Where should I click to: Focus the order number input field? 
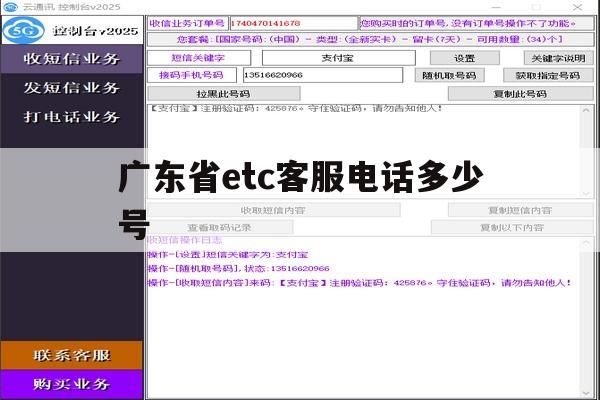(293, 23)
